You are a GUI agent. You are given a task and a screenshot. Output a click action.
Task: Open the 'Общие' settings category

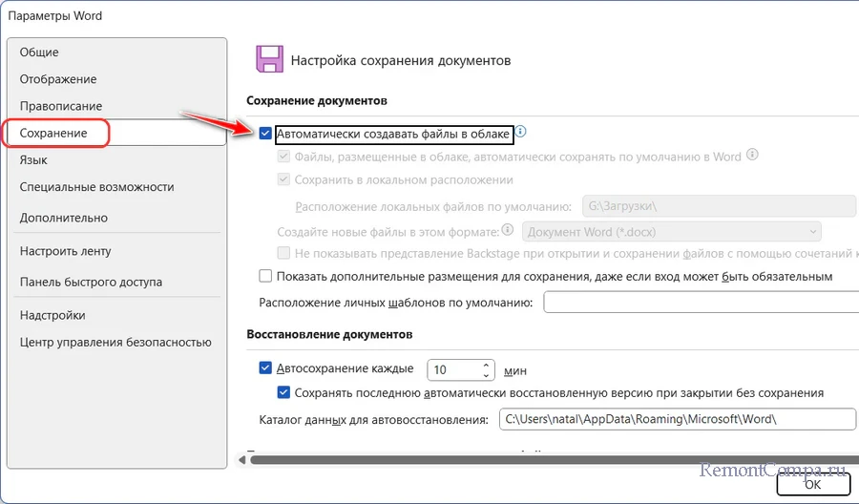pyautogui.click(x=39, y=52)
